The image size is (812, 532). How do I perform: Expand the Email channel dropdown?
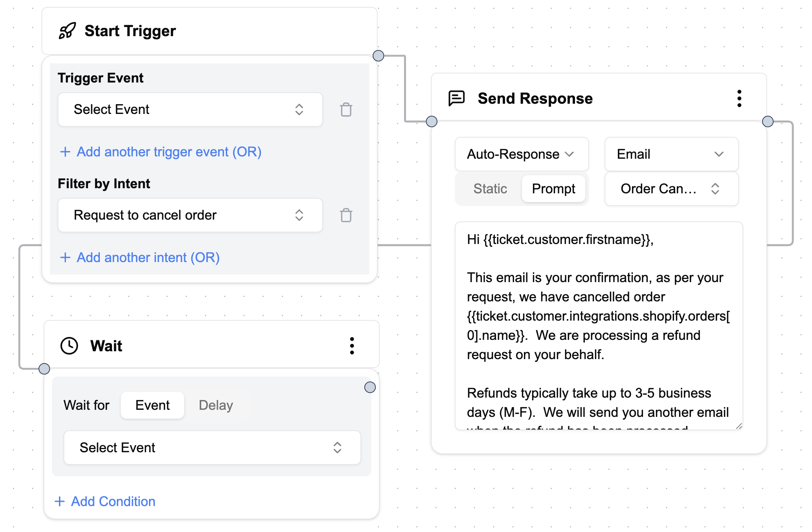(x=671, y=154)
